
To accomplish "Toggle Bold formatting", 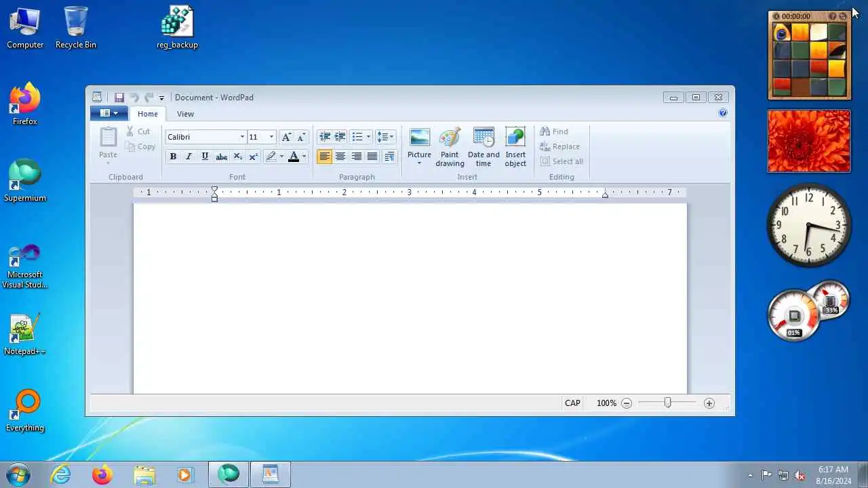I will click(x=173, y=157).
